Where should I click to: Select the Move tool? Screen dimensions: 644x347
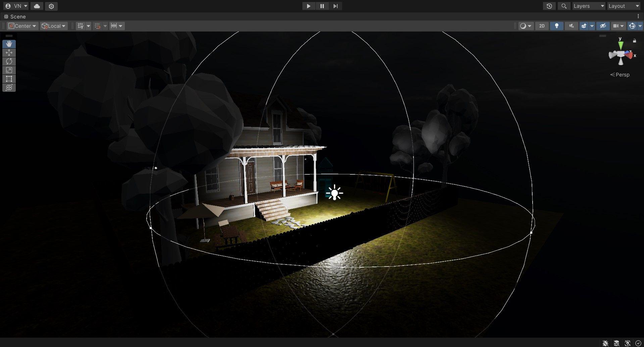click(9, 52)
